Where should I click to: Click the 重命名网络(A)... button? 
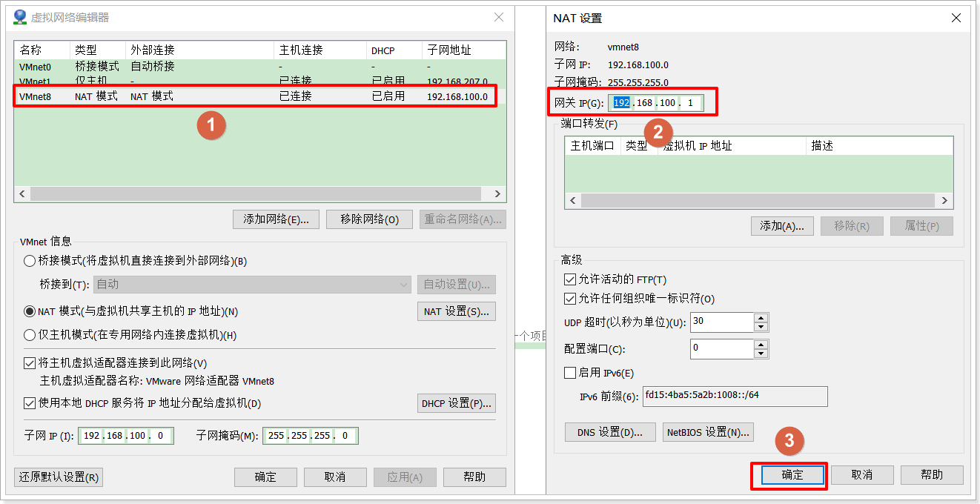tap(463, 219)
